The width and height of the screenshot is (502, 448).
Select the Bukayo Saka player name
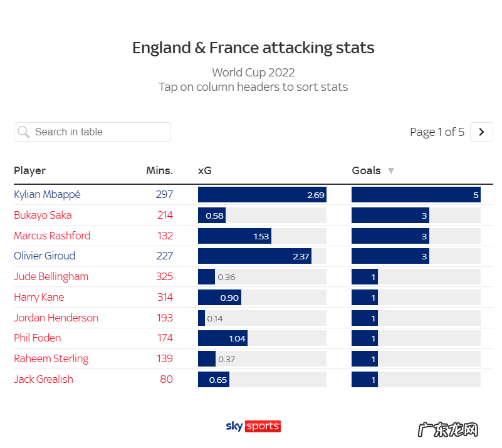(43, 215)
